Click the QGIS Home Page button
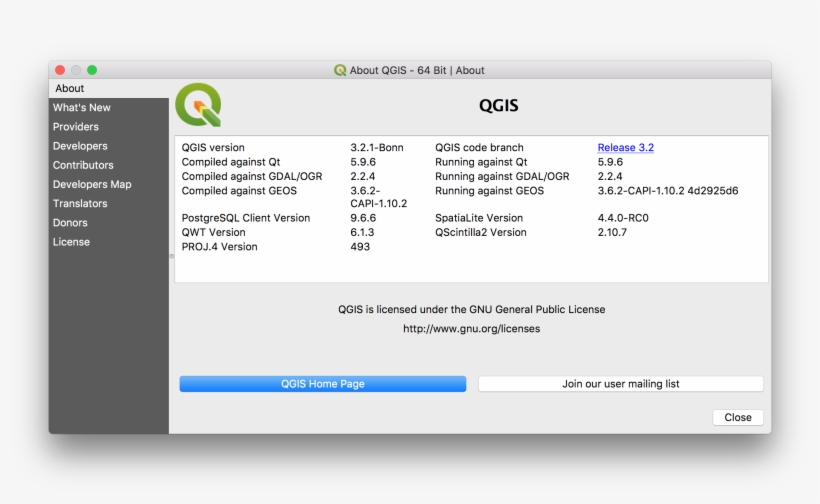This screenshot has height=504, width=820. [323, 384]
